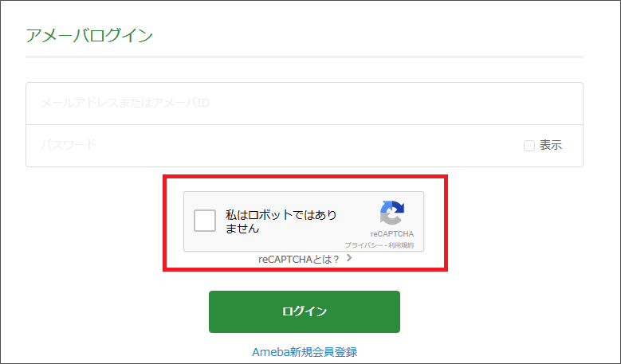Click the chevron next to reCAPTCHAとは？
621x364 pixels.
point(349,258)
